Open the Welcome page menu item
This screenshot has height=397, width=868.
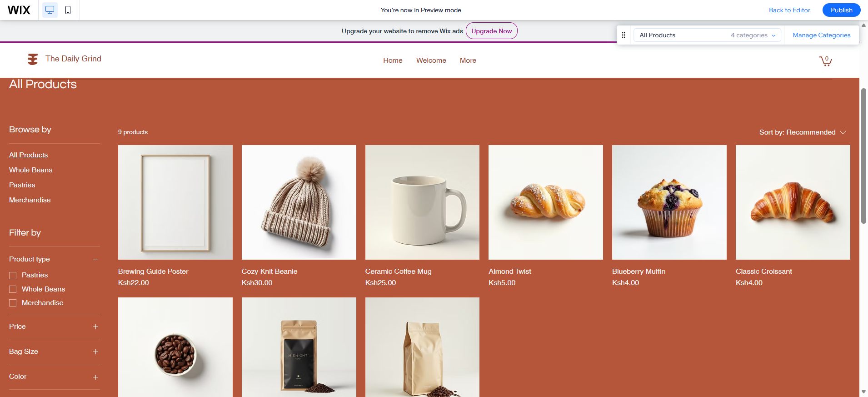431,60
